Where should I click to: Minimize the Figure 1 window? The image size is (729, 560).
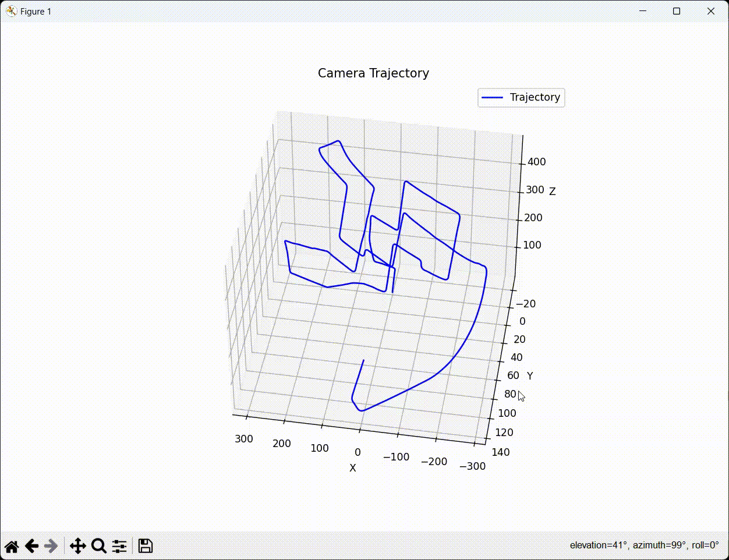pyautogui.click(x=643, y=11)
